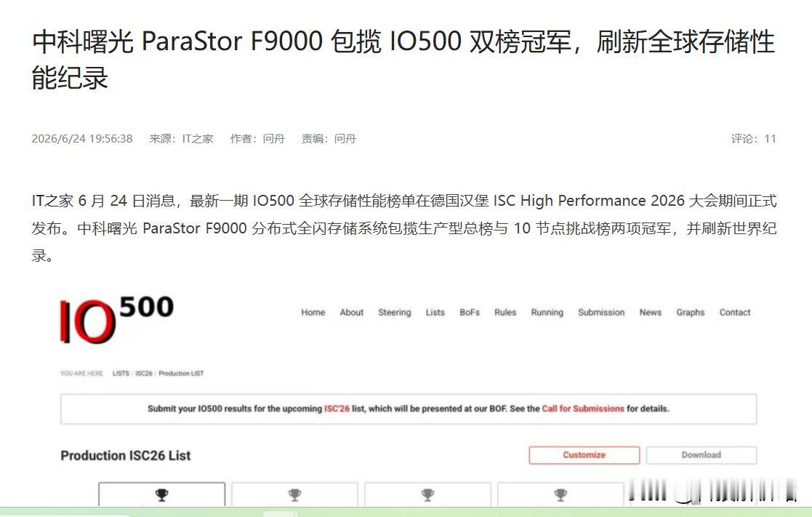Click the source IT之家 link
This screenshot has width=812, height=517.
click(198, 139)
